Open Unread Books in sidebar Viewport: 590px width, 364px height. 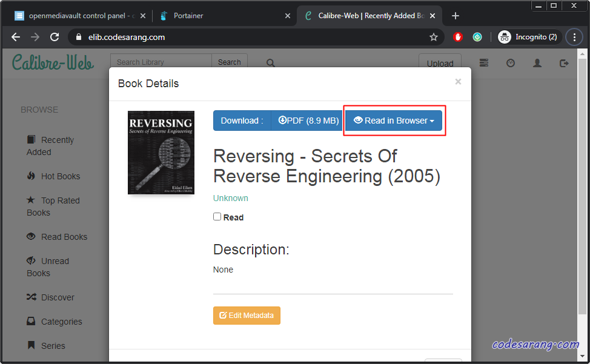click(x=48, y=267)
